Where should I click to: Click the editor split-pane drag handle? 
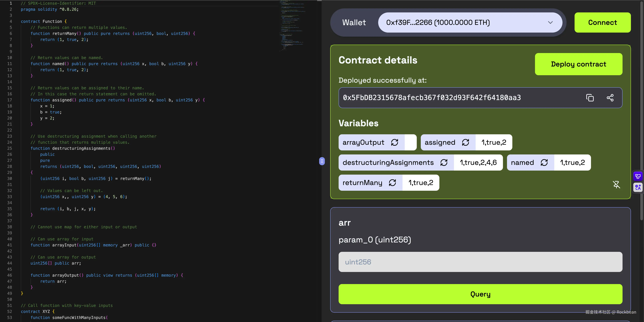pyautogui.click(x=322, y=161)
